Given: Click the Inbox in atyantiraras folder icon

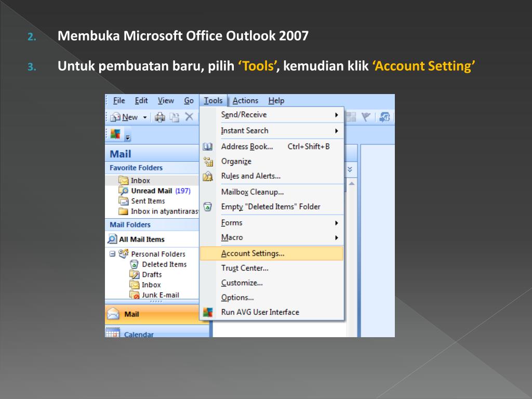Looking at the screenshot, I should (123, 211).
